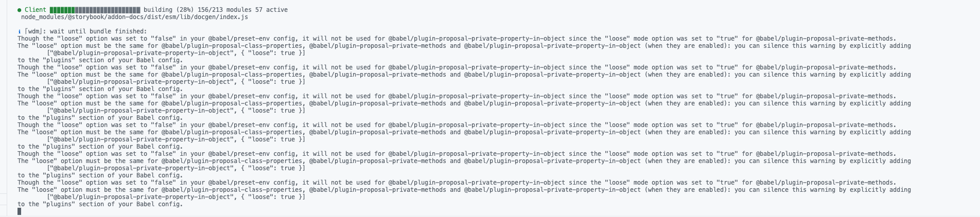The width and height of the screenshot is (980, 217).
Task: Click the word Client in the status line
Action: point(36,10)
